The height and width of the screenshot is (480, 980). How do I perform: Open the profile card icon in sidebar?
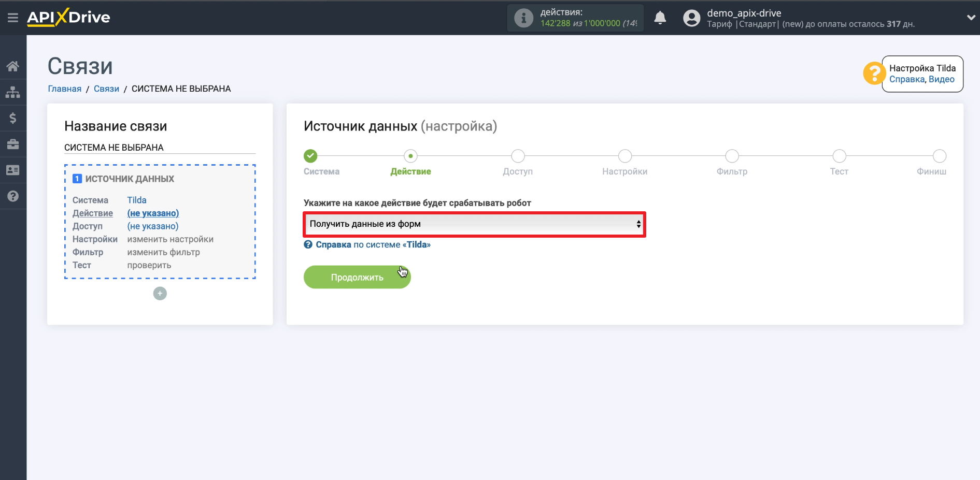13,170
